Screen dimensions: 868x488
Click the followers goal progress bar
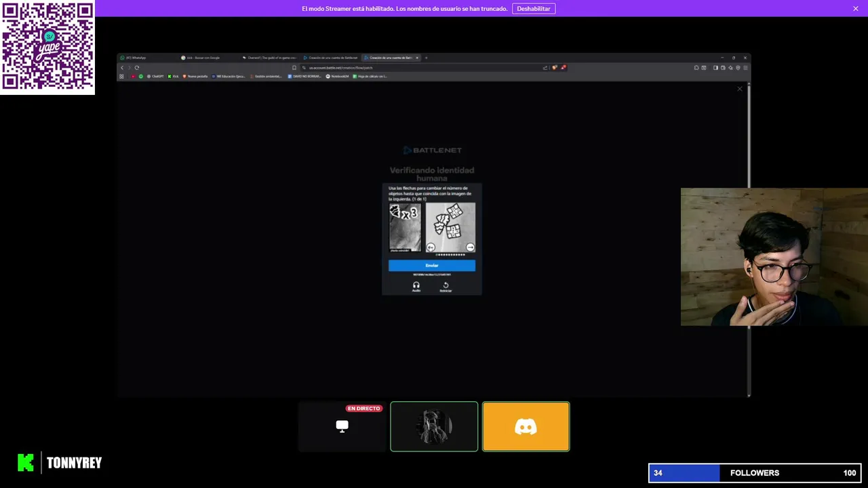(x=755, y=472)
